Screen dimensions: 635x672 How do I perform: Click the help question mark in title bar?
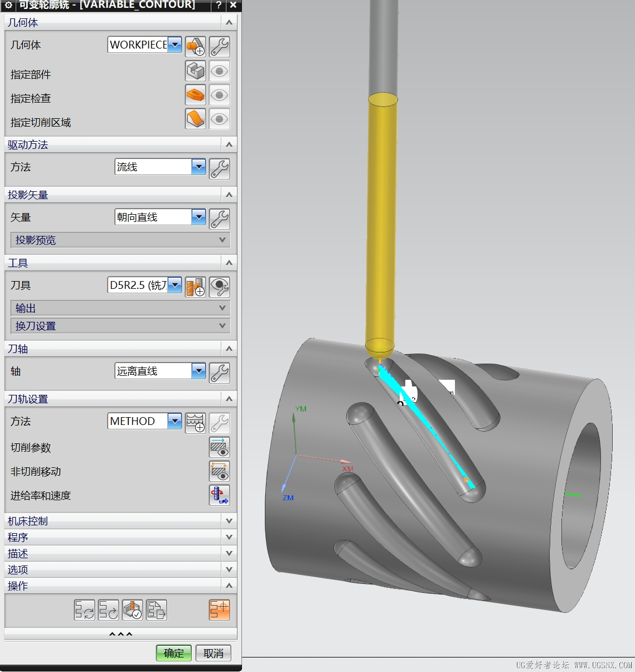click(x=219, y=5)
